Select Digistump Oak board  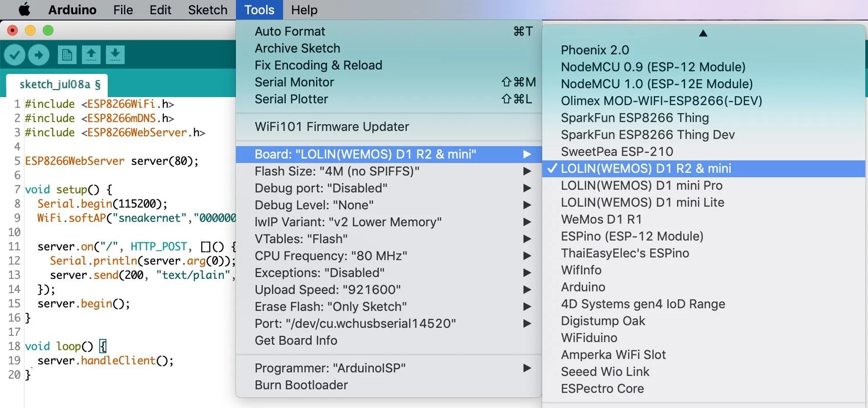tap(704, 321)
